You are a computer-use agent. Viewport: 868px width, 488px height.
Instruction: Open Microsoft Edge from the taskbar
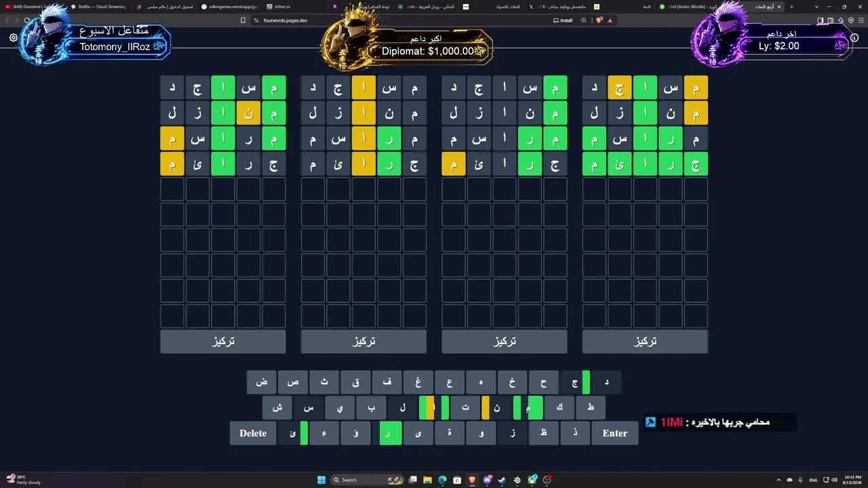point(443,480)
